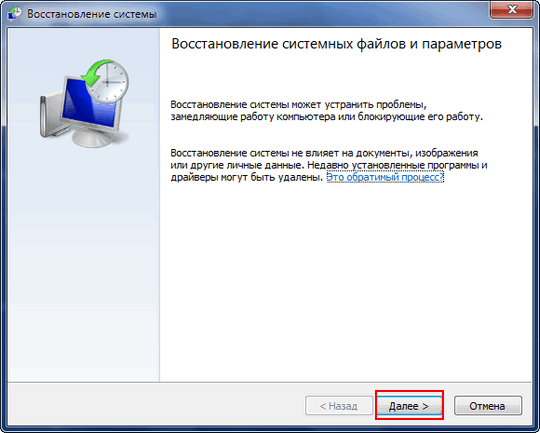Click the System Restore title bar icon
Viewport: 540px width, 433px height.
point(14,13)
